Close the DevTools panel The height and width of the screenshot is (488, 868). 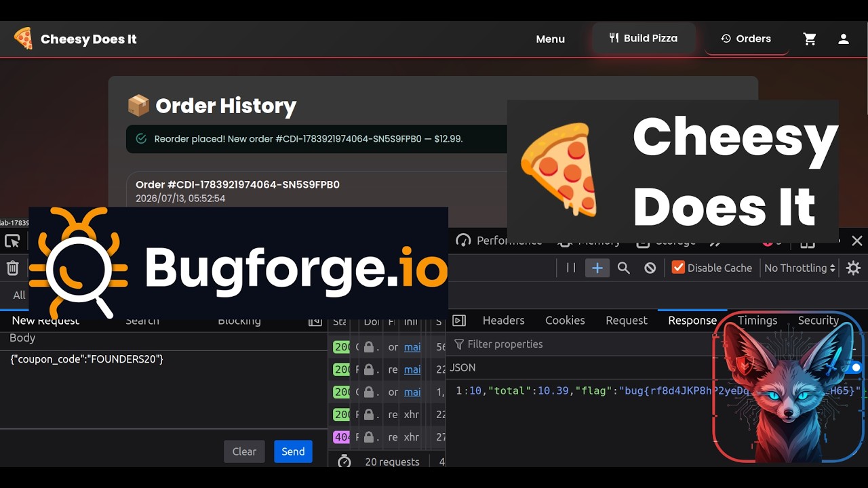pyautogui.click(x=857, y=241)
